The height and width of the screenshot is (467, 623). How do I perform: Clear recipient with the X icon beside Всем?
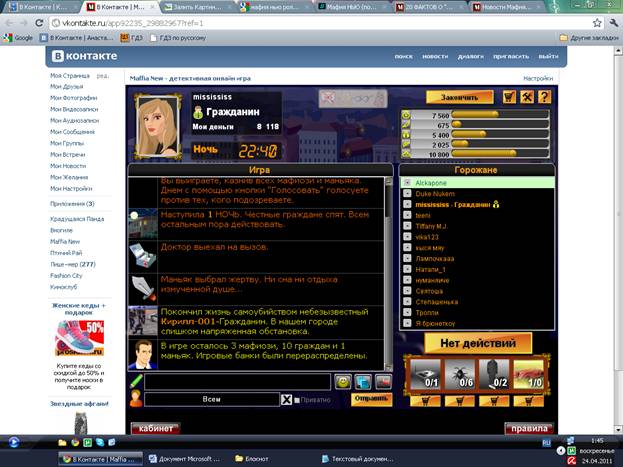coord(286,399)
